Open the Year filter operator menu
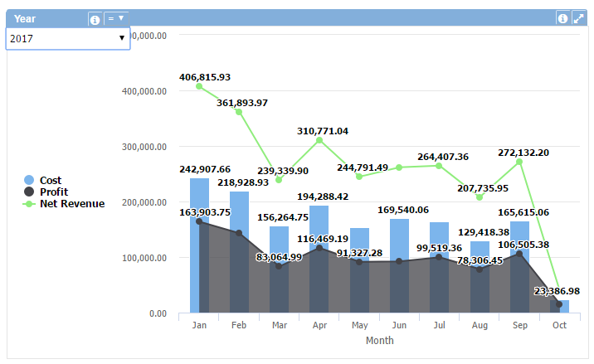Screen dimensions: 594x364 point(116,17)
